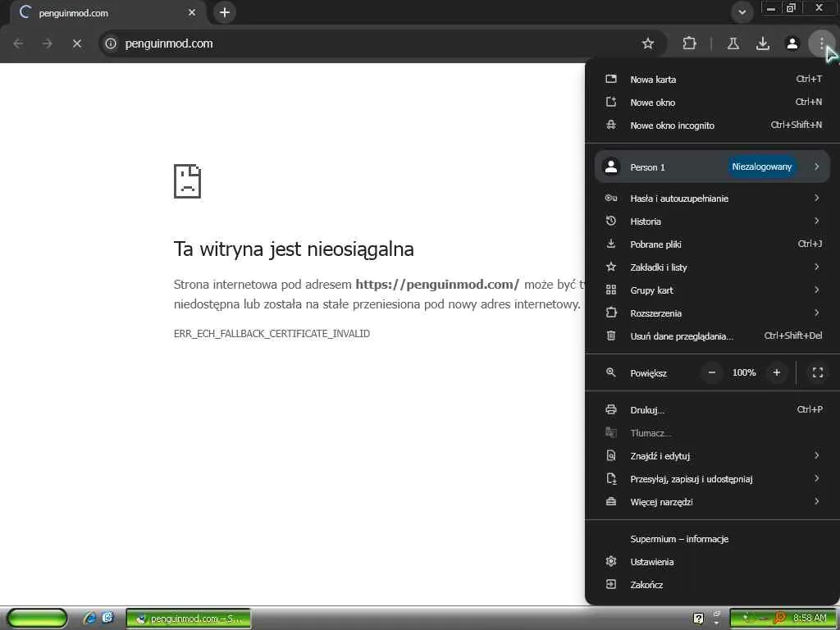Click ERR_ECH_FALLBACK_CERTIFICATE_INVALID error text
This screenshot has height=630, width=840.
pyautogui.click(x=272, y=334)
